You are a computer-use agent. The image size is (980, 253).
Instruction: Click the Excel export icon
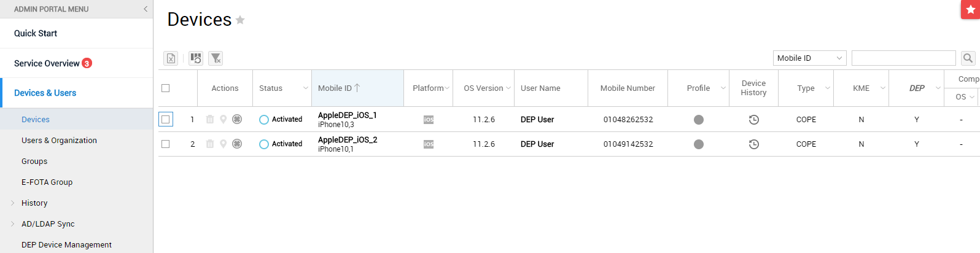pyautogui.click(x=171, y=58)
